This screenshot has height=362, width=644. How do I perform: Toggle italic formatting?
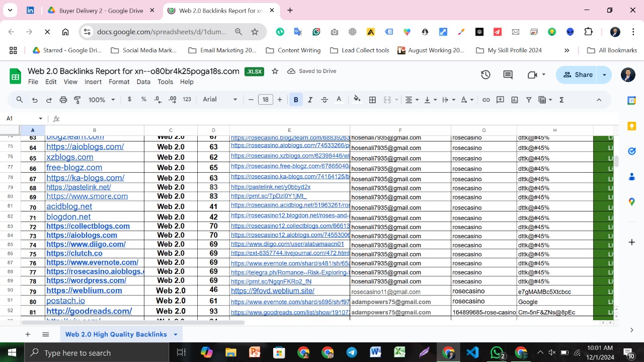pos(310,100)
